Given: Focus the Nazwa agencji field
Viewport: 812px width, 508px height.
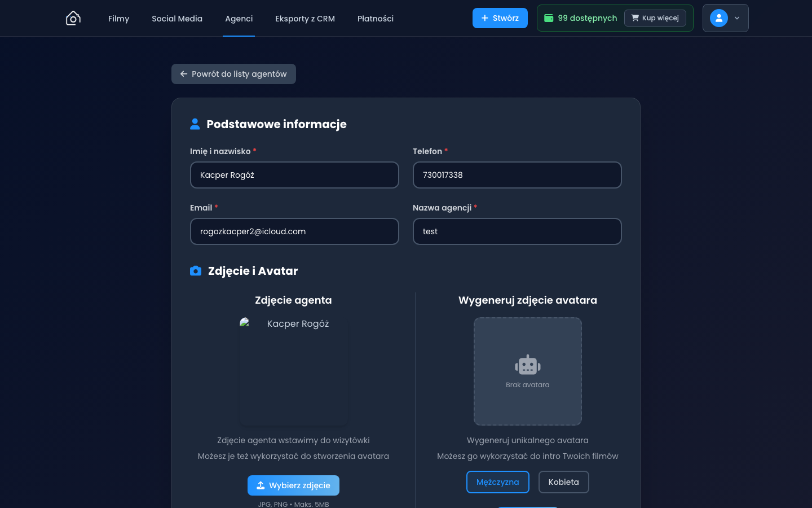Looking at the screenshot, I should point(517,231).
